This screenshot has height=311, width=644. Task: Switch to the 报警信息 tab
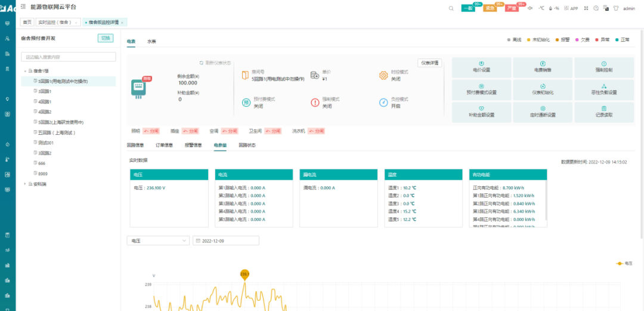[193, 145]
